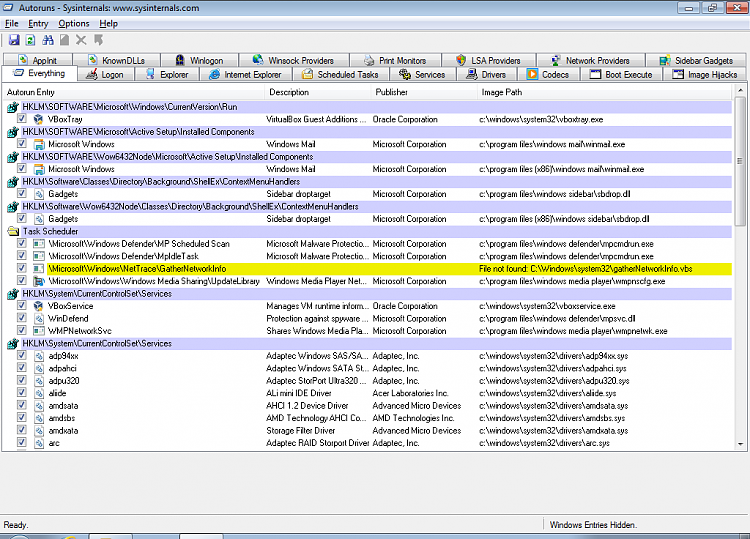The width and height of the screenshot is (750, 539).
Task: Click the adp94xx driver file icon
Action: [39, 356]
